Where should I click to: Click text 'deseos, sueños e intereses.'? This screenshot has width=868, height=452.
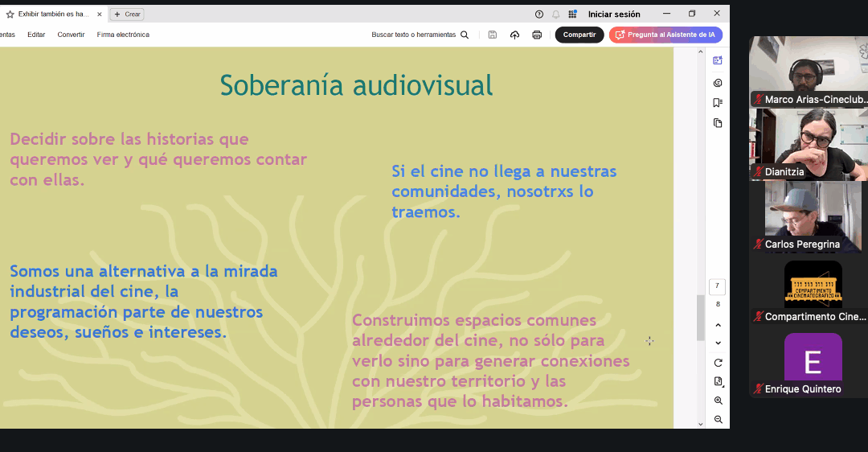pos(118,332)
